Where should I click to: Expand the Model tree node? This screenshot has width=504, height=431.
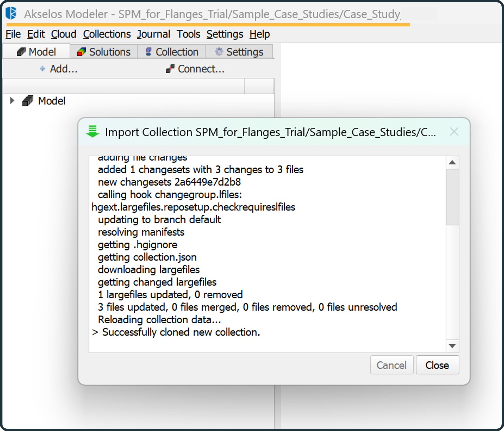(12, 100)
